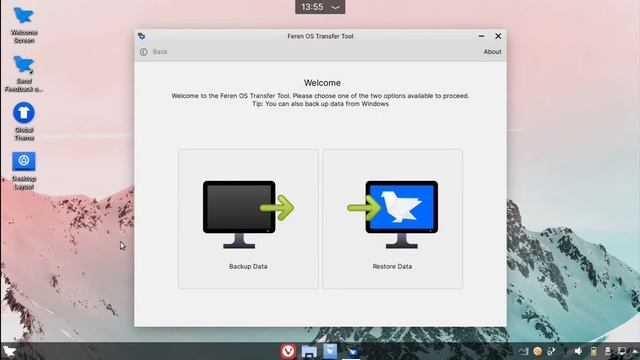Click the orange circular tray icon
The height and width of the screenshot is (360, 640).
click(538, 351)
